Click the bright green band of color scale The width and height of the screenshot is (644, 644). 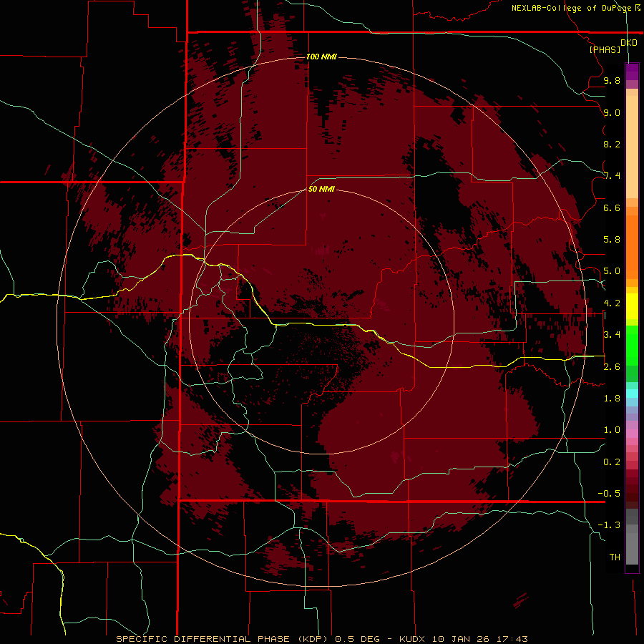click(x=632, y=345)
